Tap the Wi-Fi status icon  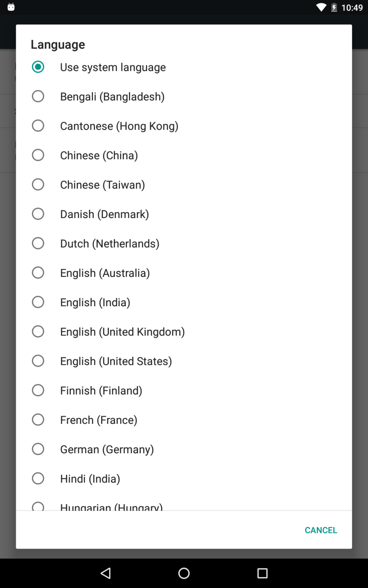[x=320, y=7]
